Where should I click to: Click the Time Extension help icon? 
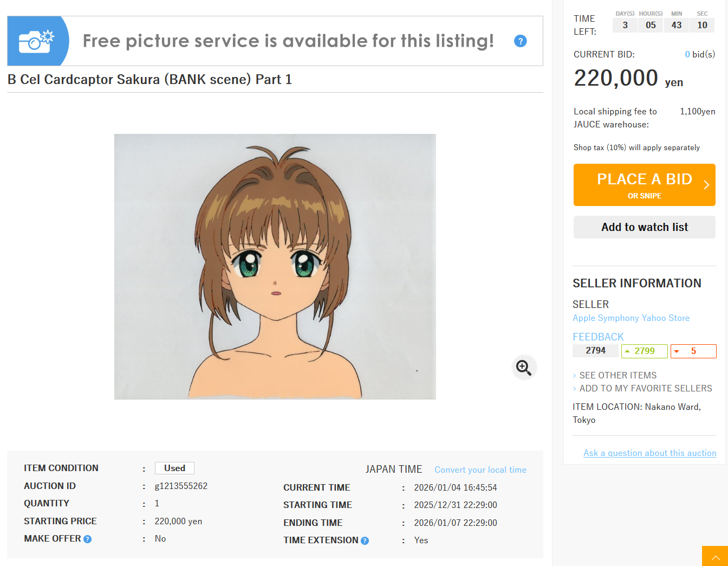(x=365, y=541)
